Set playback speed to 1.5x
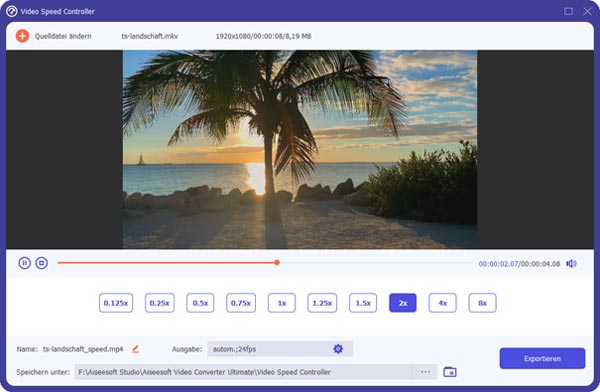Viewport: 600px width, 392px height. [363, 303]
